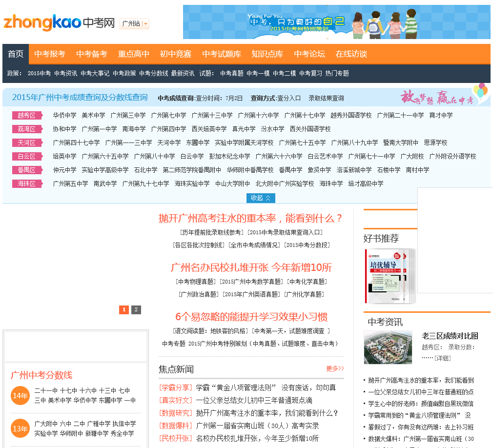Open headline 广州名办民校扎堆开张 今年新增10所
This screenshot has height=448, width=493.
[251, 267]
